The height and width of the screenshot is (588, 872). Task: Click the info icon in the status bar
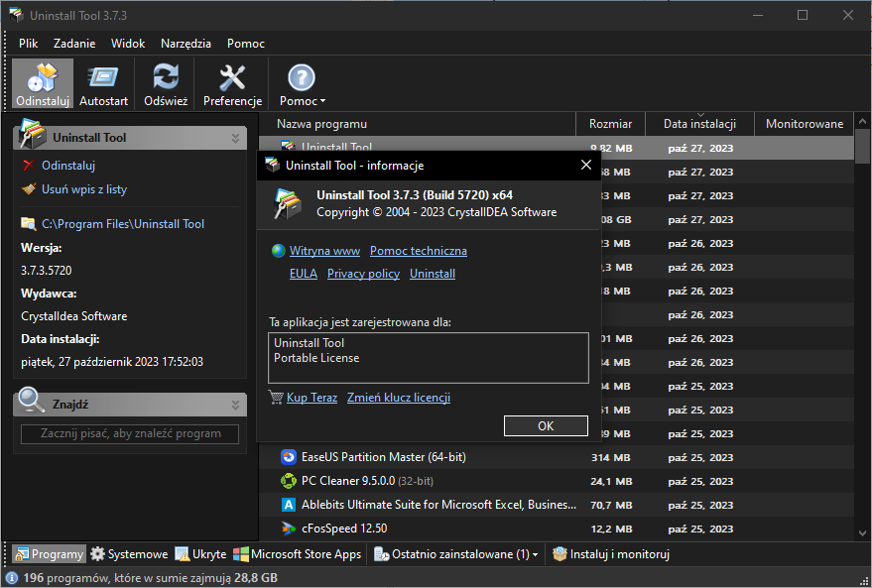point(11,578)
